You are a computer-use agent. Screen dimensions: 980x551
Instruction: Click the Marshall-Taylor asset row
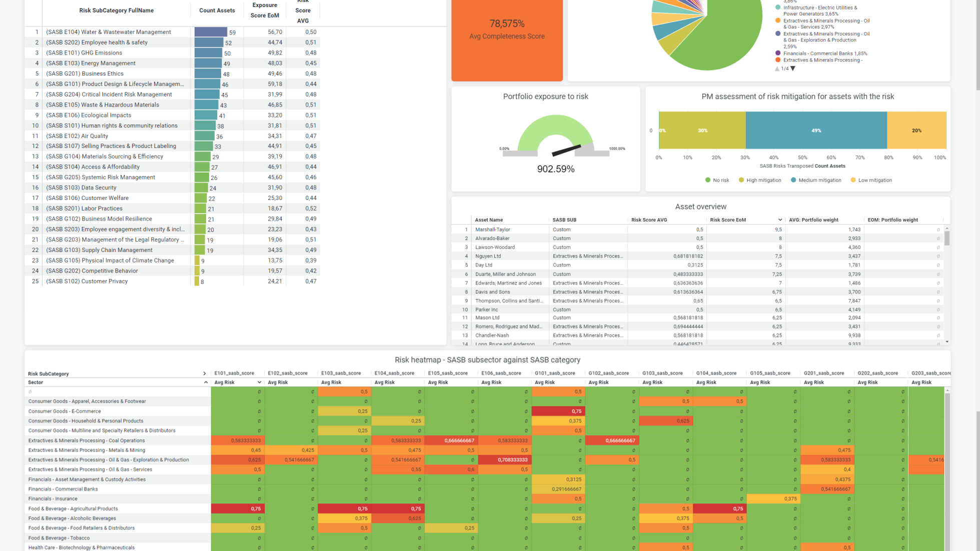tap(492, 229)
